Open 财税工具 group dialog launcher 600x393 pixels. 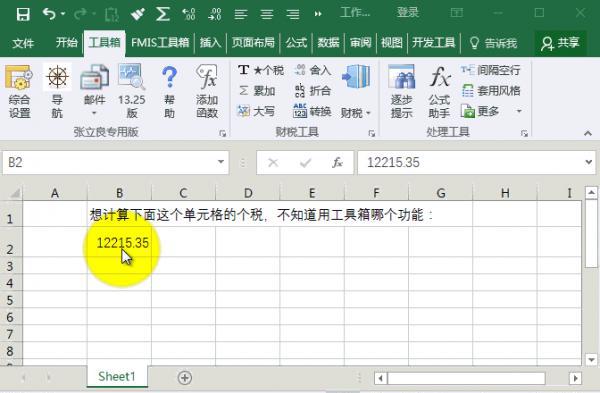point(372,134)
